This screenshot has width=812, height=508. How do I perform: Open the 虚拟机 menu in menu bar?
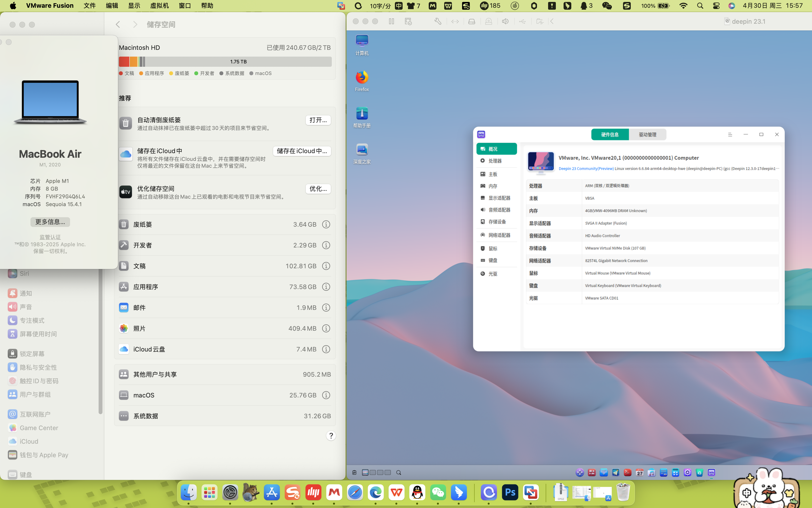point(159,6)
